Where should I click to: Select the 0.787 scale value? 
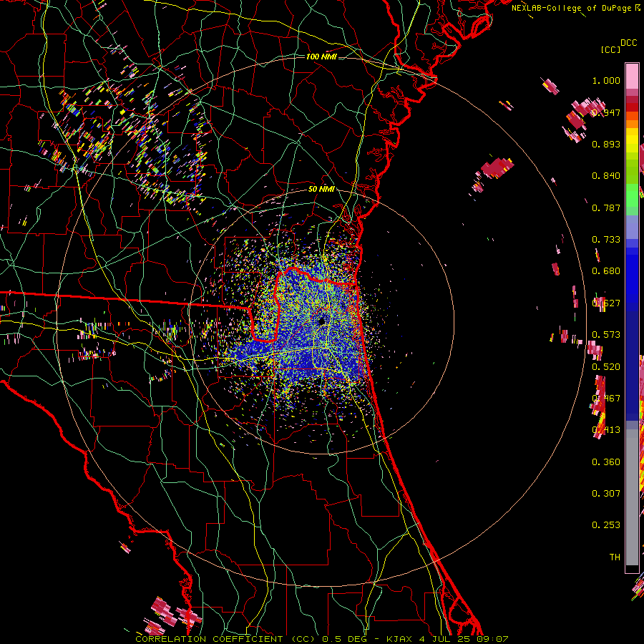[x=606, y=208]
